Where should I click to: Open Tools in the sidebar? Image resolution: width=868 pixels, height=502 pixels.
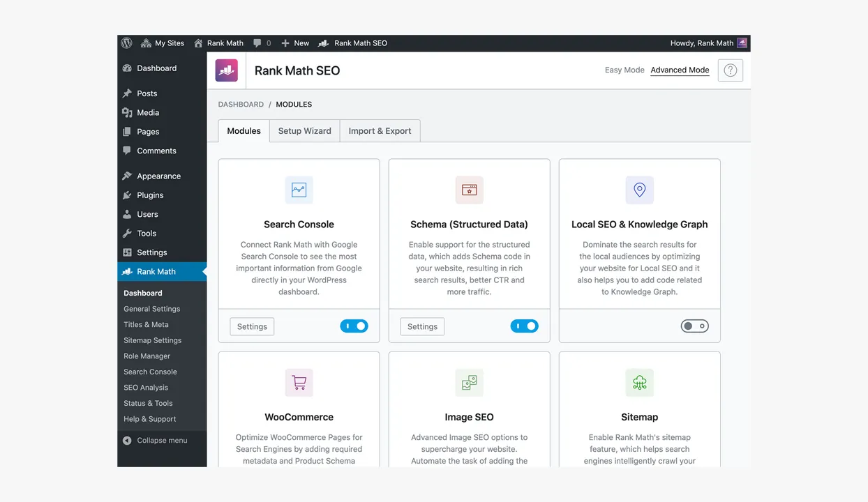(x=162, y=234)
